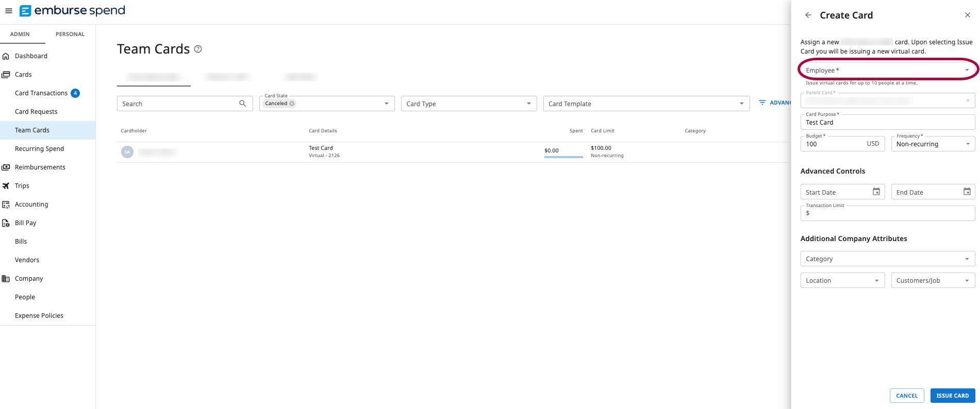Close the Create Card panel
980x409 pixels.
pos(968,15)
